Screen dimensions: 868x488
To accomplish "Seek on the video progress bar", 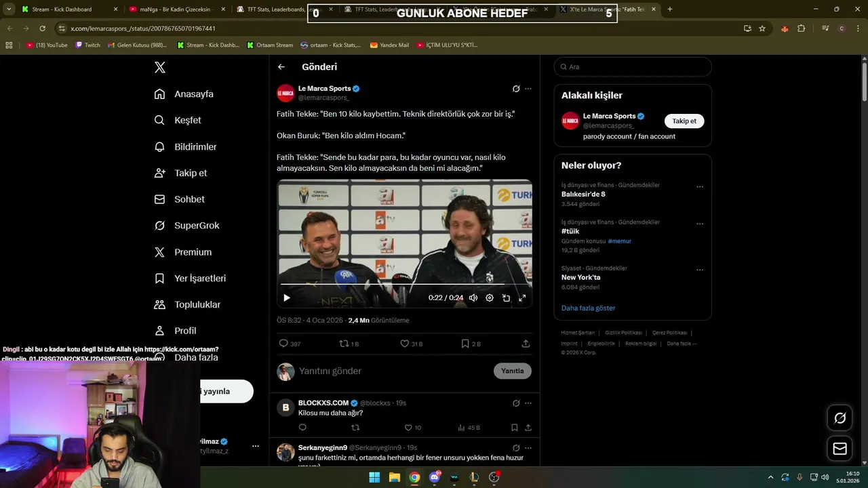I will 404,284.
